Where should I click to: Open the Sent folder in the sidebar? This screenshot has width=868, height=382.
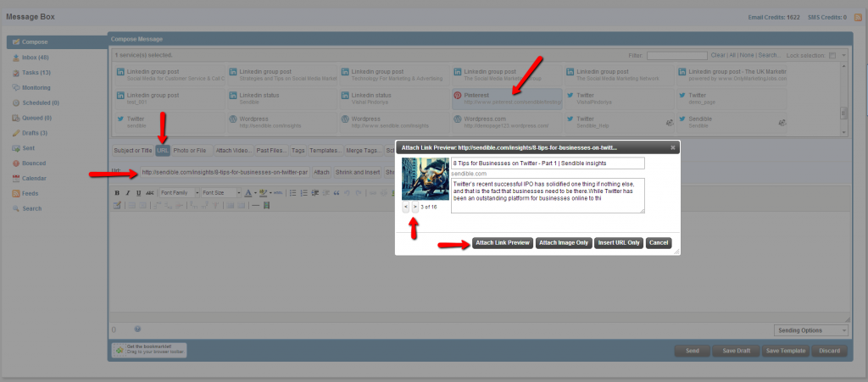click(x=28, y=148)
